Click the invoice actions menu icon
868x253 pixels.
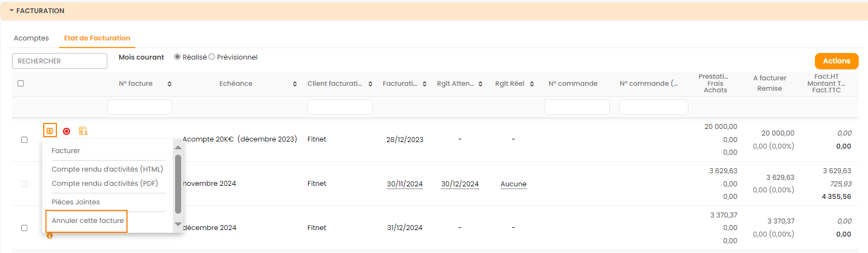coord(50,131)
